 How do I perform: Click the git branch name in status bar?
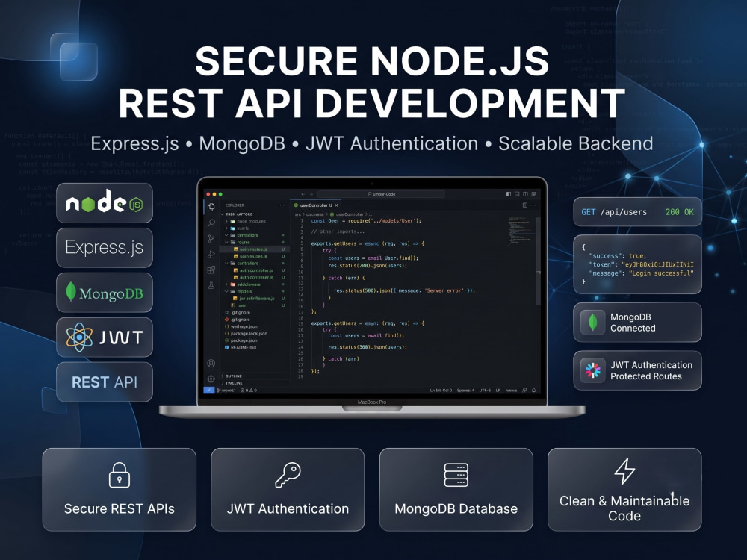click(x=227, y=390)
